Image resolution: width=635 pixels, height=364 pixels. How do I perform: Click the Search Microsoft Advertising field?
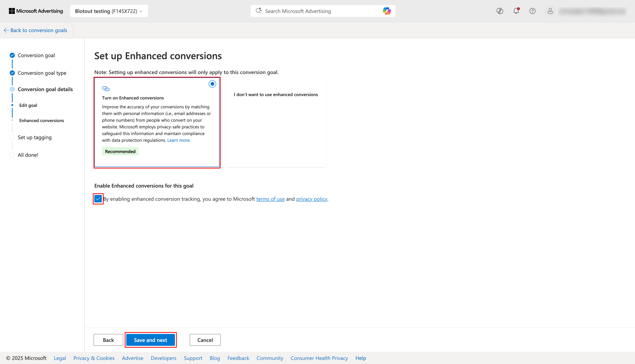tap(318, 11)
